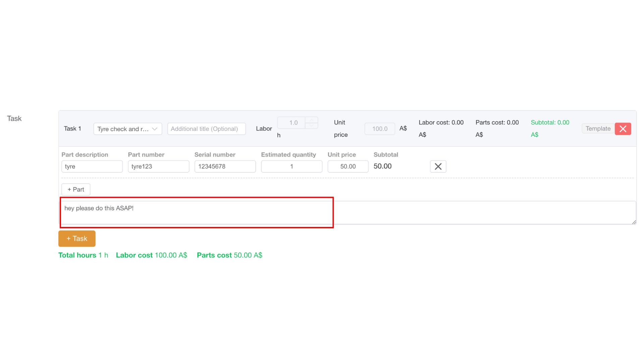Decrease labor hours with the down arrow
The height and width of the screenshot is (362, 644).
pos(312,126)
